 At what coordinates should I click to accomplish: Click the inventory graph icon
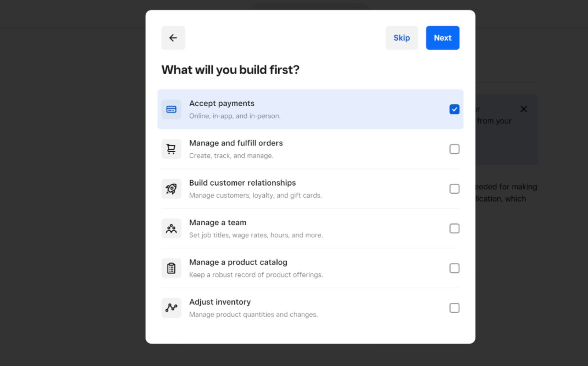[171, 308]
